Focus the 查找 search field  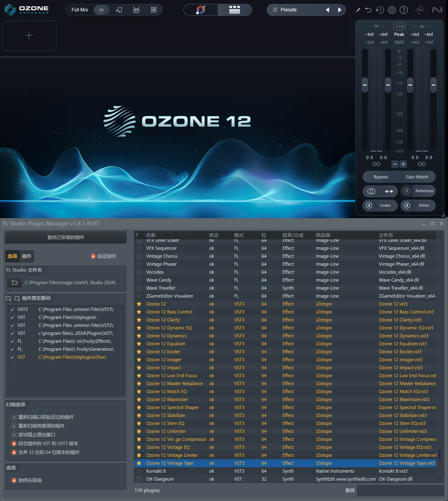(400, 491)
